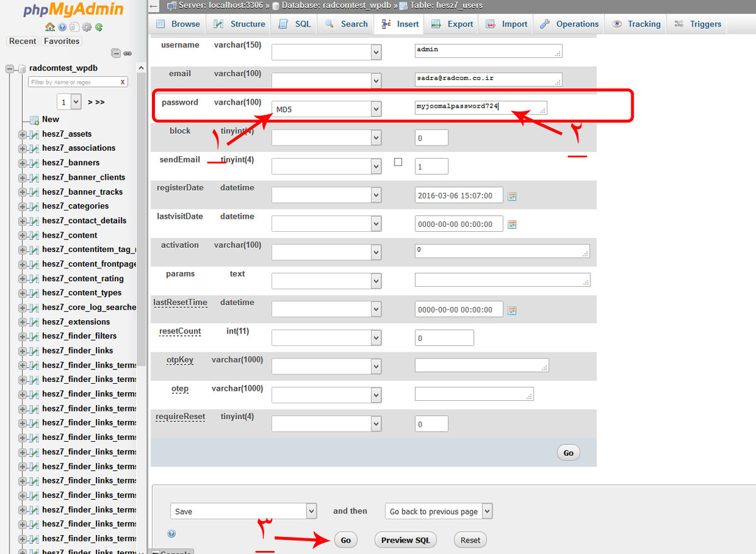The width and height of the screenshot is (756, 554).
Task: Open the settings gear icon in the sidebar
Action: click(87, 27)
